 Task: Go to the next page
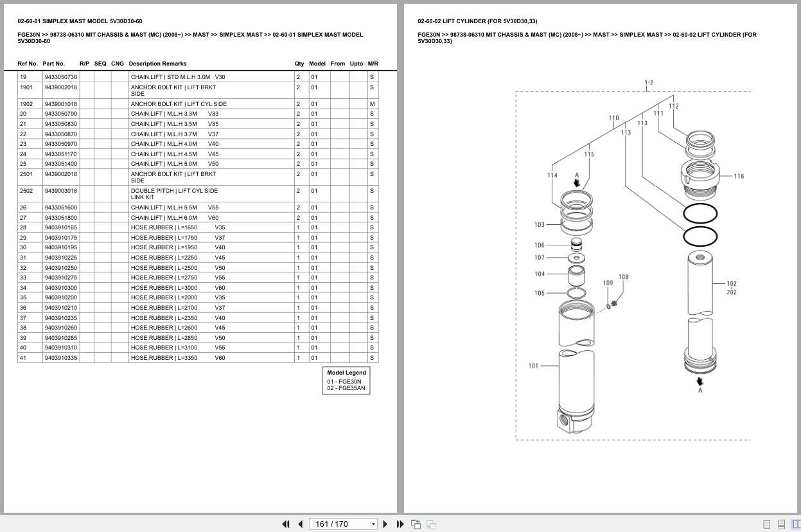[x=385, y=524]
